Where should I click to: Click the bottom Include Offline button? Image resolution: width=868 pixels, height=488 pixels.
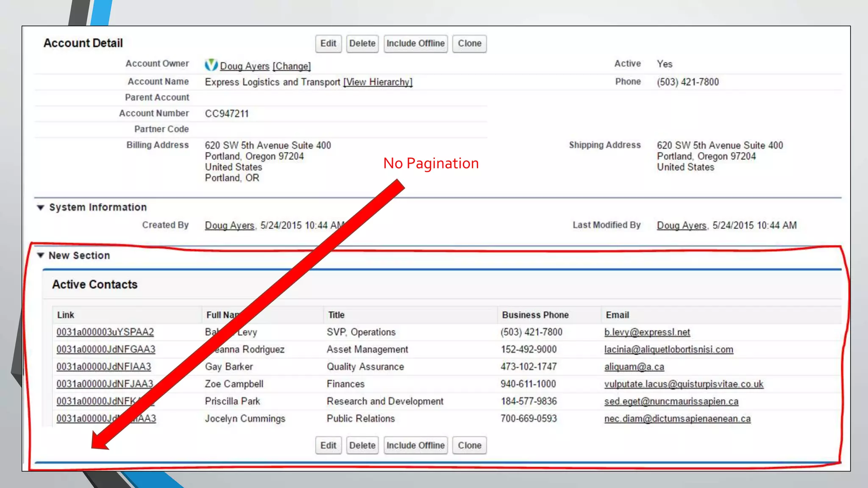(416, 446)
